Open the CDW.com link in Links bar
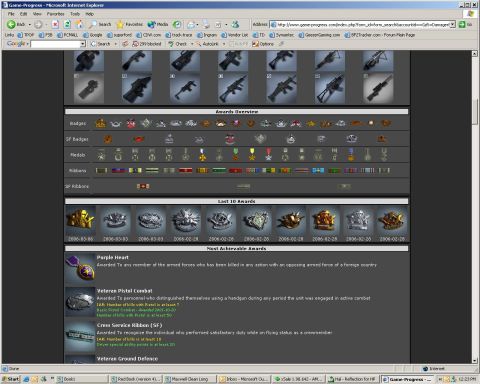Image resolution: width=480 pixels, height=384 pixels. 149,35
